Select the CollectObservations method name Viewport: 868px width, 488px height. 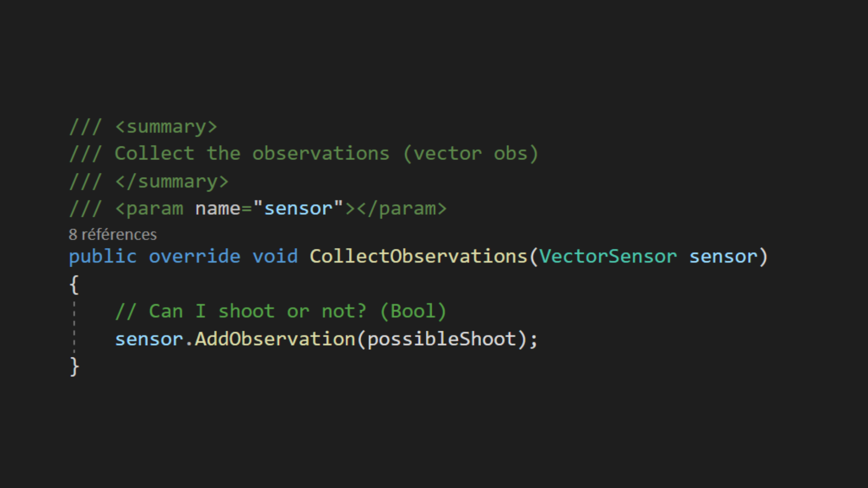pos(418,257)
